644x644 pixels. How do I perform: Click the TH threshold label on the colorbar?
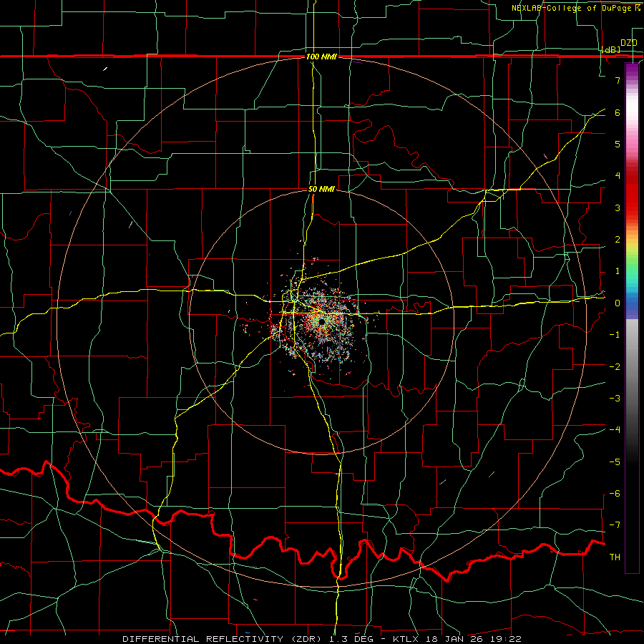615,557
